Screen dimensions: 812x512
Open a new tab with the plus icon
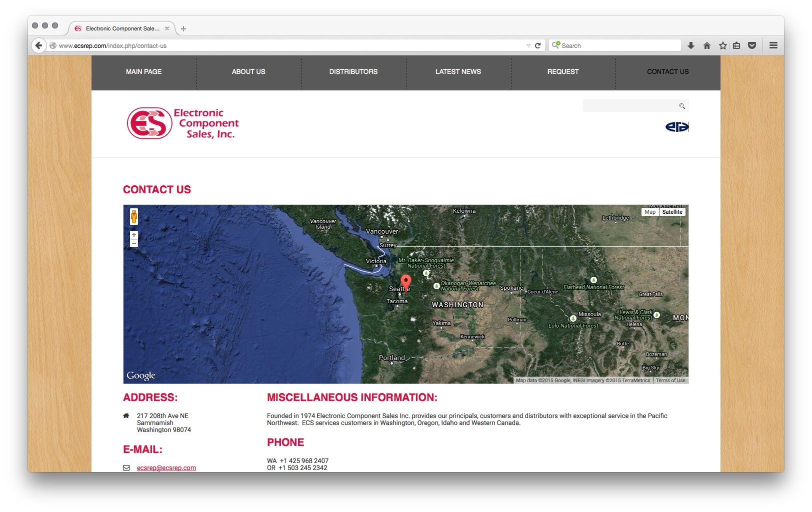click(183, 29)
